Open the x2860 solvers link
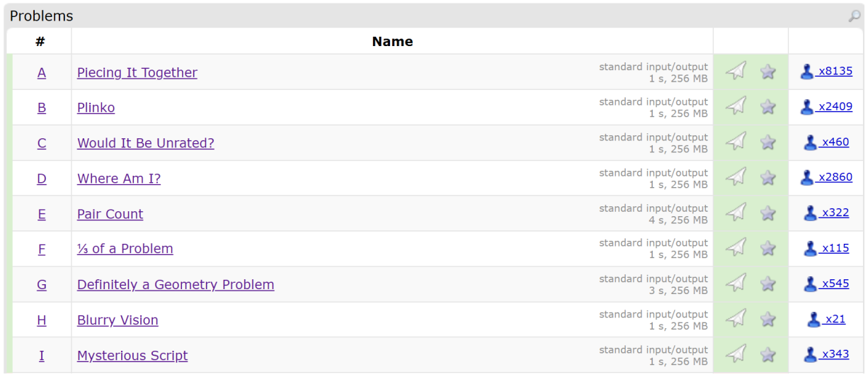868x377 pixels. point(835,178)
